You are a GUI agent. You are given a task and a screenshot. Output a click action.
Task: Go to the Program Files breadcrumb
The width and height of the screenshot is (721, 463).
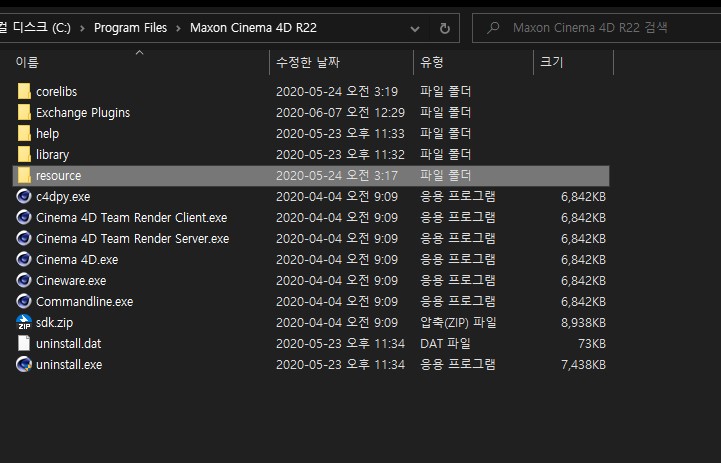(130, 28)
